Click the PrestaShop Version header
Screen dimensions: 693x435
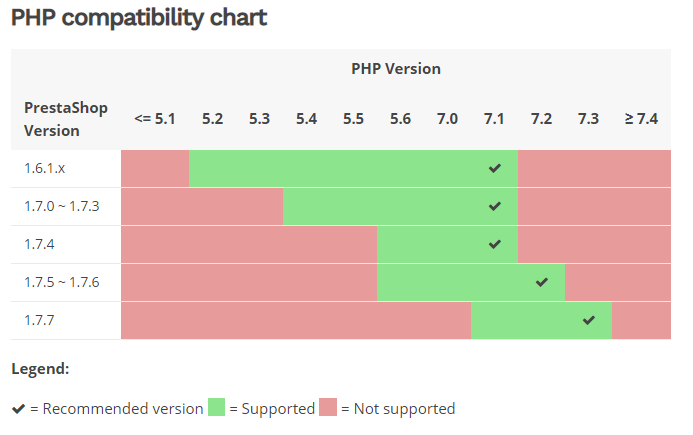(x=66, y=118)
